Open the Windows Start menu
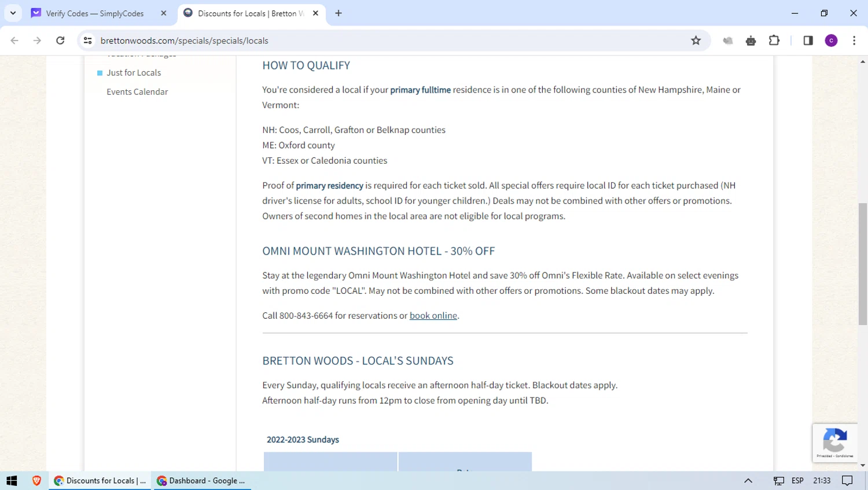The height and width of the screenshot is (490, 868). pyautogui.click(x=12, y=481)
